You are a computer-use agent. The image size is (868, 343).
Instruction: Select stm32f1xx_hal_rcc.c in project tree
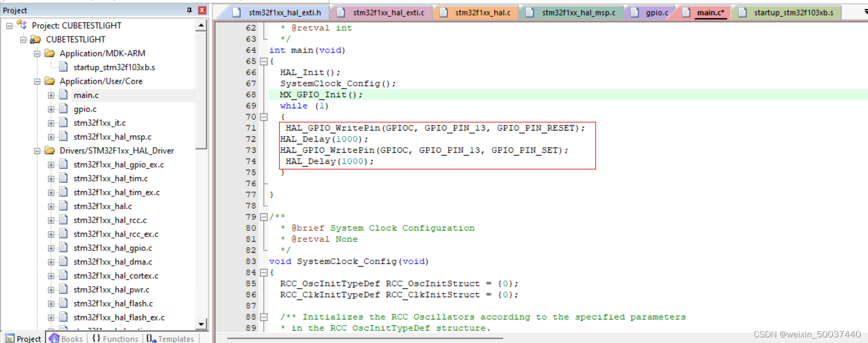110,220
